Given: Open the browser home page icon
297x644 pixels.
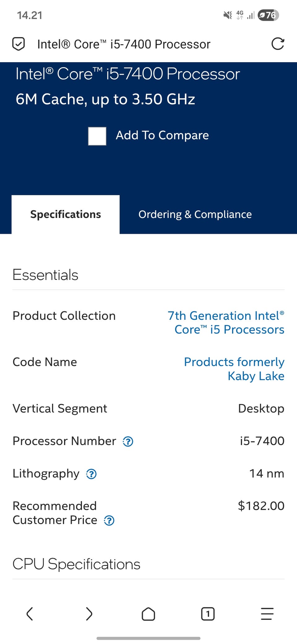Looking at the screenshot, I should [x=148, y=614].
